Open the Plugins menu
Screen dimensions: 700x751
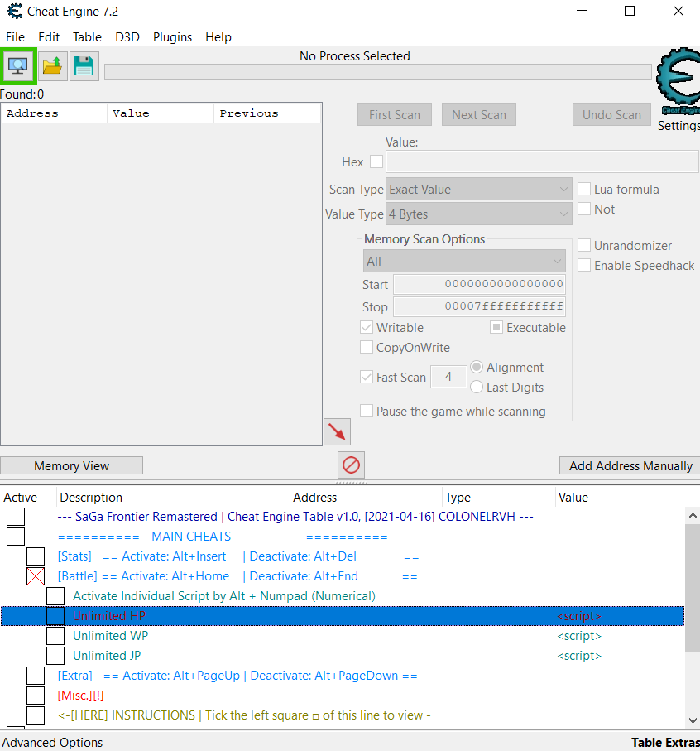[x=172, y=37]
